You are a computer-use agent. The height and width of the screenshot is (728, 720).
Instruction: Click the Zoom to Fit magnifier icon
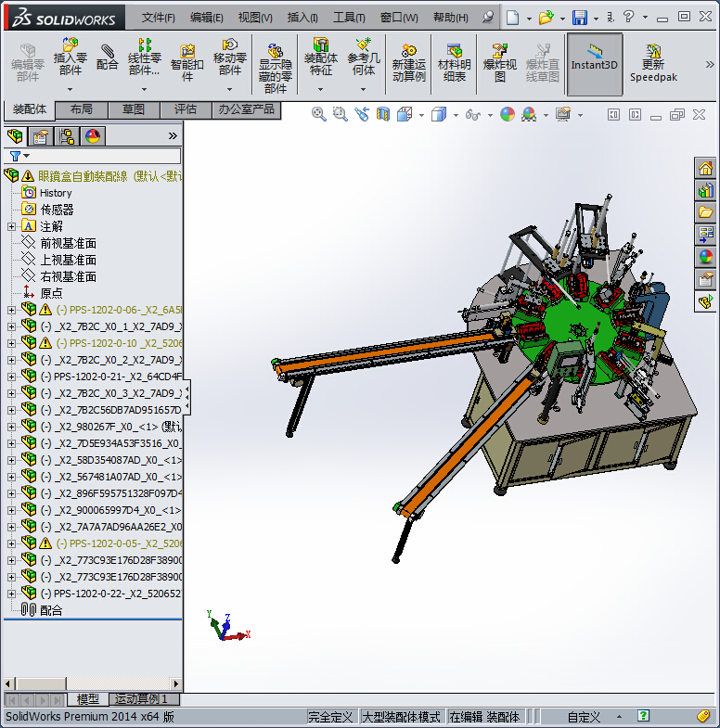pos(318,114)
